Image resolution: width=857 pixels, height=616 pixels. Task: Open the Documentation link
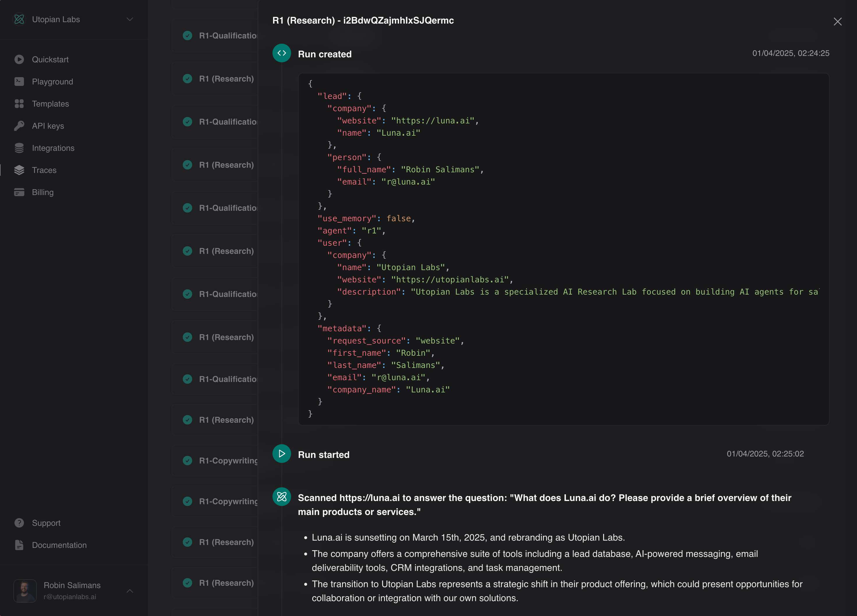tap(59, 545)
